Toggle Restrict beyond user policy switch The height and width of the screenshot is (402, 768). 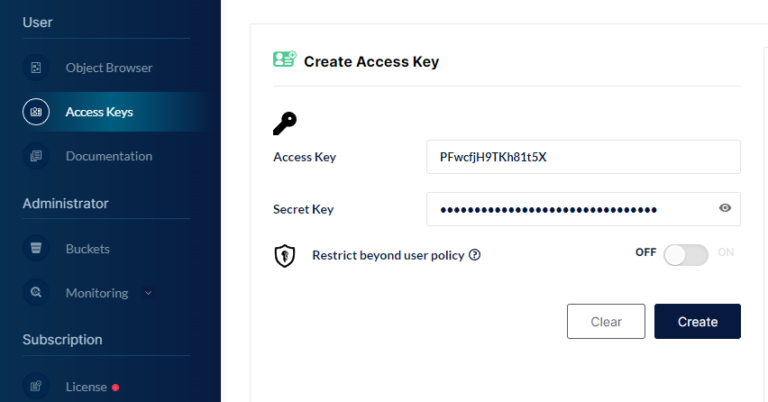(686, 254)
